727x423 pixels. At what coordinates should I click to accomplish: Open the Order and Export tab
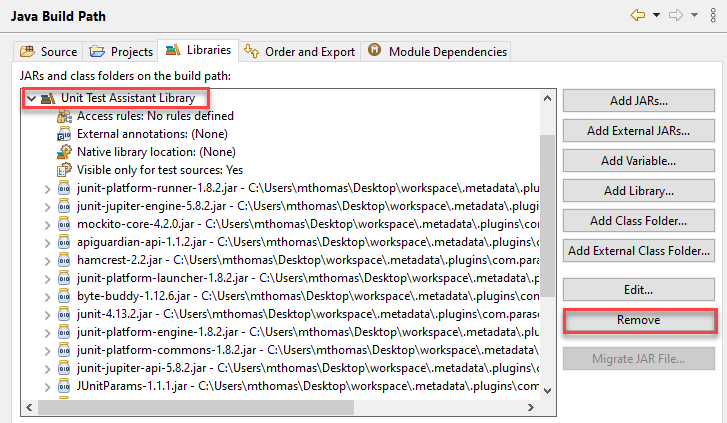point(300,51)
